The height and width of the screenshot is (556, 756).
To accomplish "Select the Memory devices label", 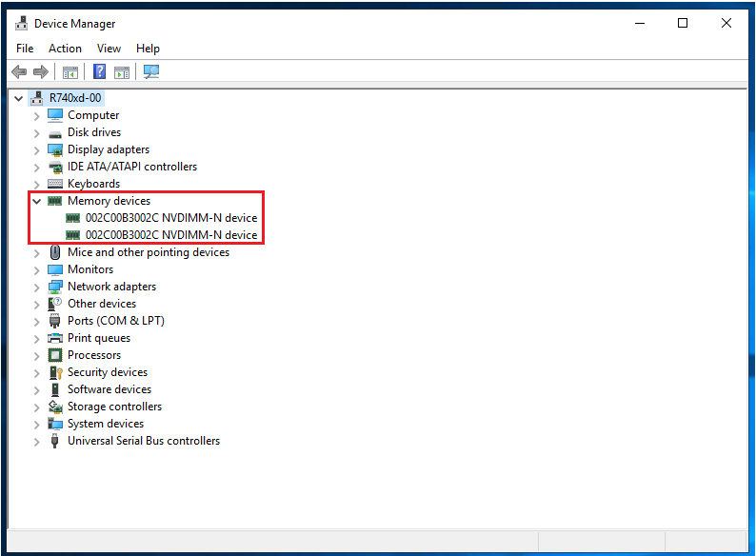I will coord(109,201).
